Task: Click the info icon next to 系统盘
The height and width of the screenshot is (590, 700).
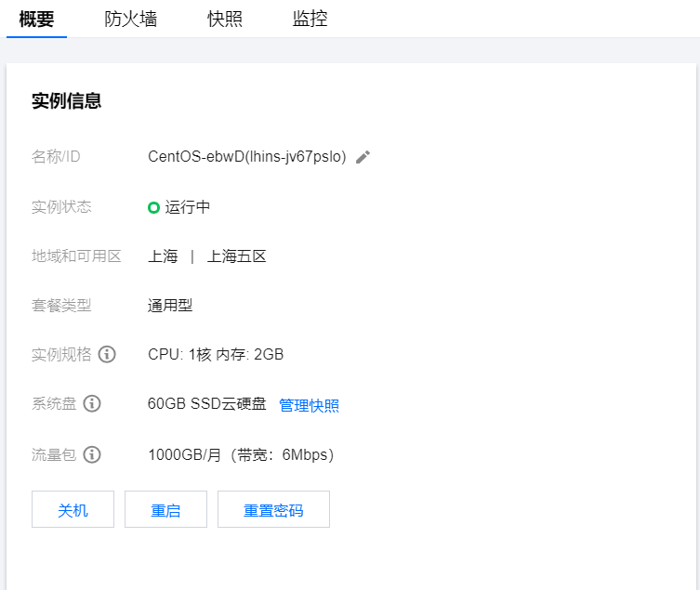Action: click(92, 403)
